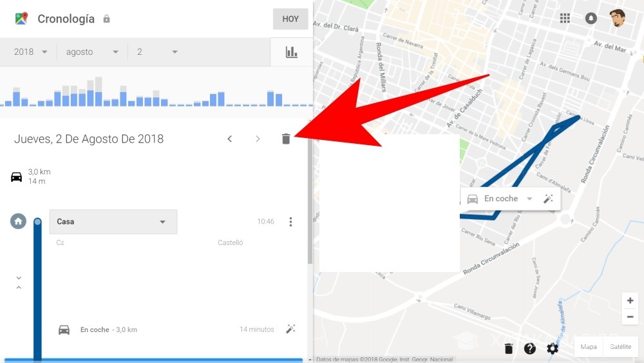Click the tallest bar in the activity histogram
The height and width of the screenshot is (363, 644).
[99, 92]
